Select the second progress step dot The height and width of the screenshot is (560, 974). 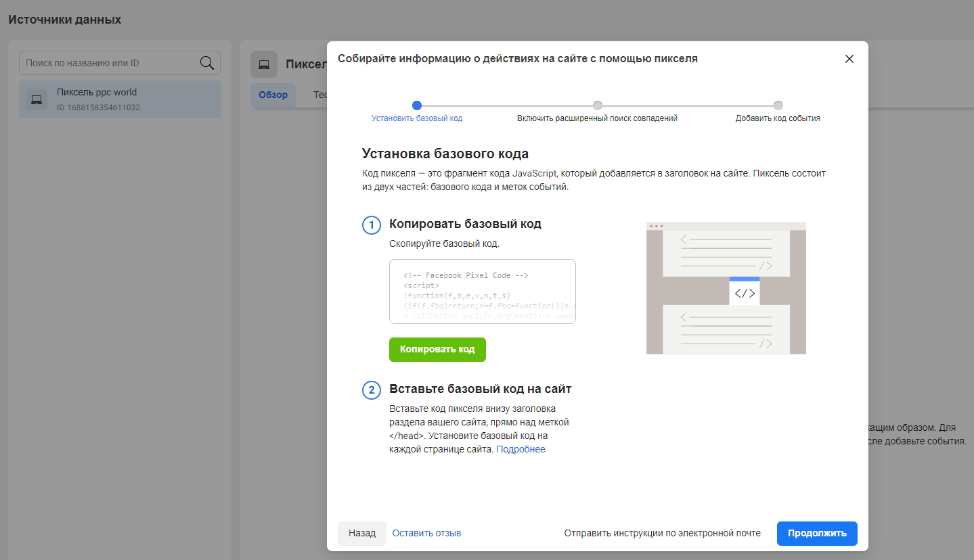click(x=598, y=106)
